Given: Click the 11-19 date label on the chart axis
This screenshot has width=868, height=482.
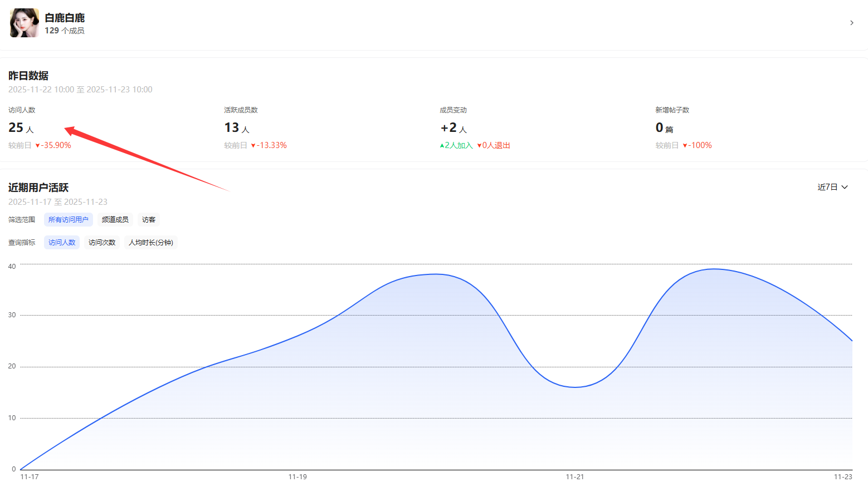Looking at the screenshot, I should 298,476.
